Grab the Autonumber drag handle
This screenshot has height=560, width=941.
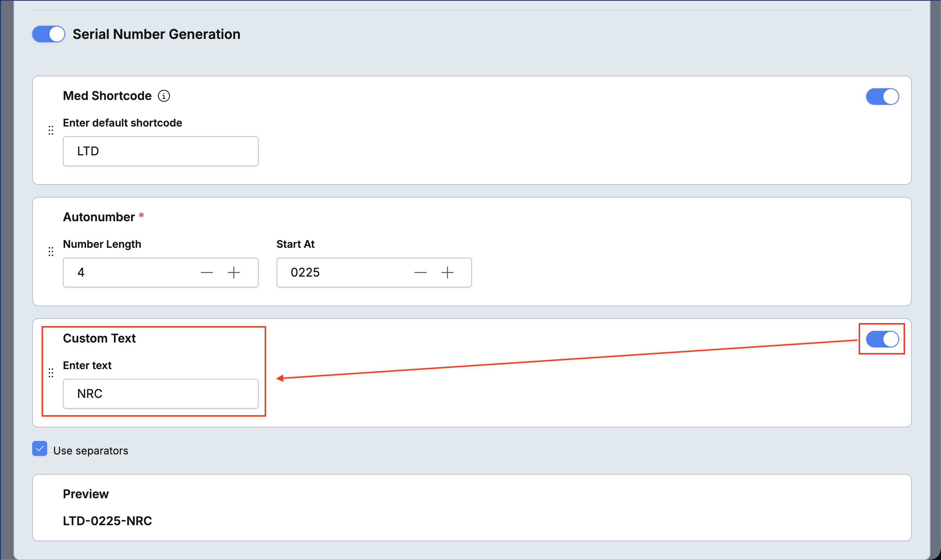click(51, 252)
